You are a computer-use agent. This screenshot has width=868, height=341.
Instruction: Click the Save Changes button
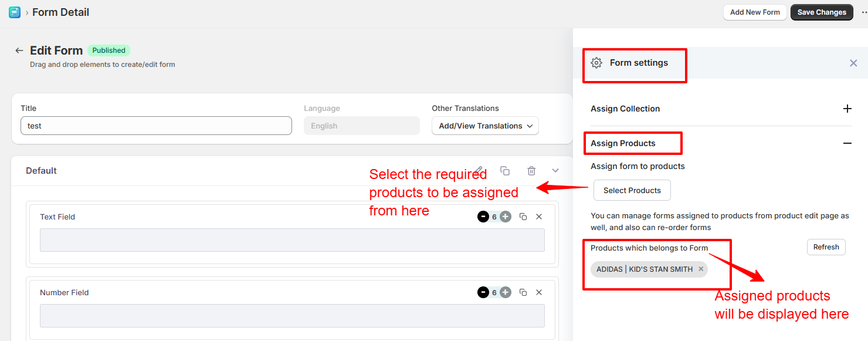coord(821,12)
